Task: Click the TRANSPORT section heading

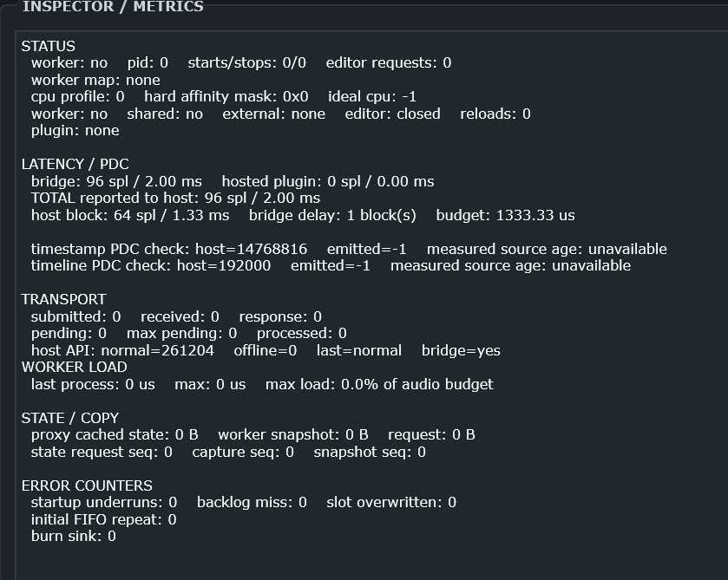Action: [x=63, y=299]
